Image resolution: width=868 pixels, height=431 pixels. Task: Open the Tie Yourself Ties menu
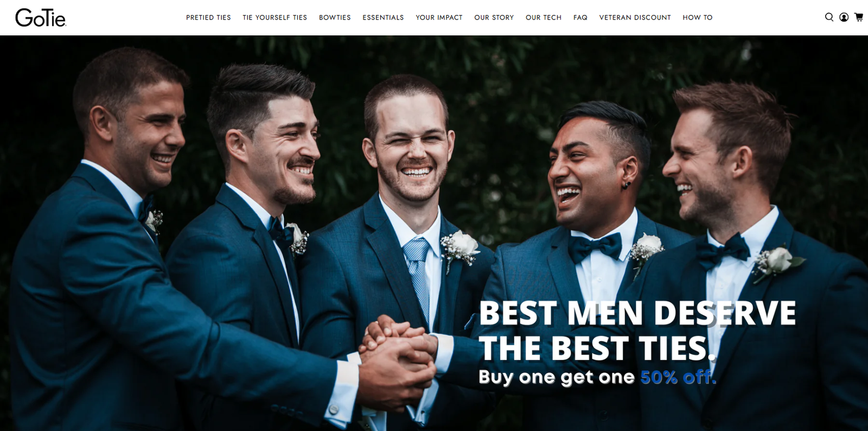click(275, 17)
